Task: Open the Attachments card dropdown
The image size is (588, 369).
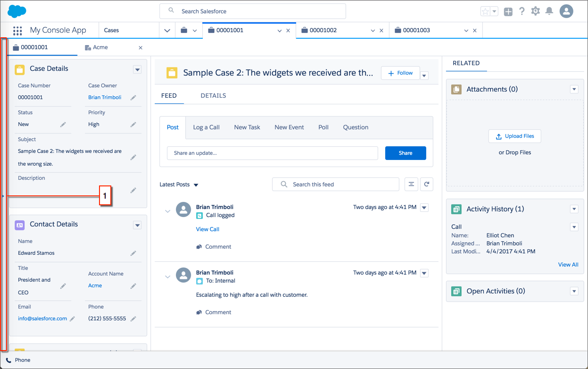Action: [574, 89]
